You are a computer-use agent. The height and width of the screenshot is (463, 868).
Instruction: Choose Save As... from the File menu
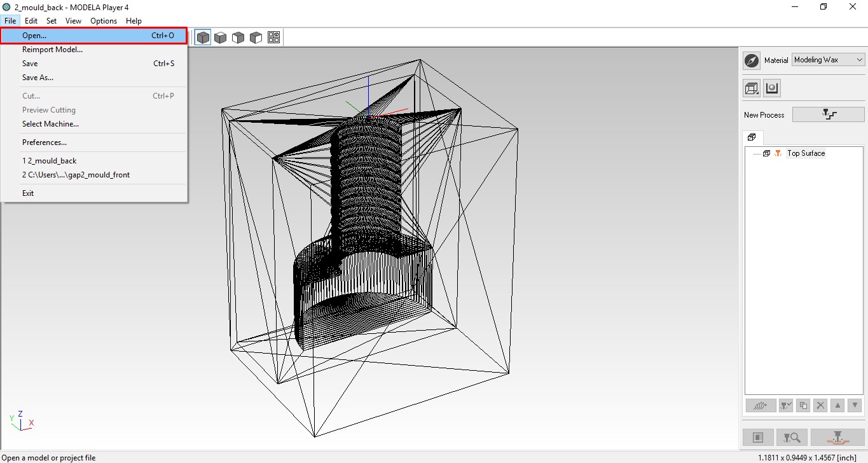(93, 78)
